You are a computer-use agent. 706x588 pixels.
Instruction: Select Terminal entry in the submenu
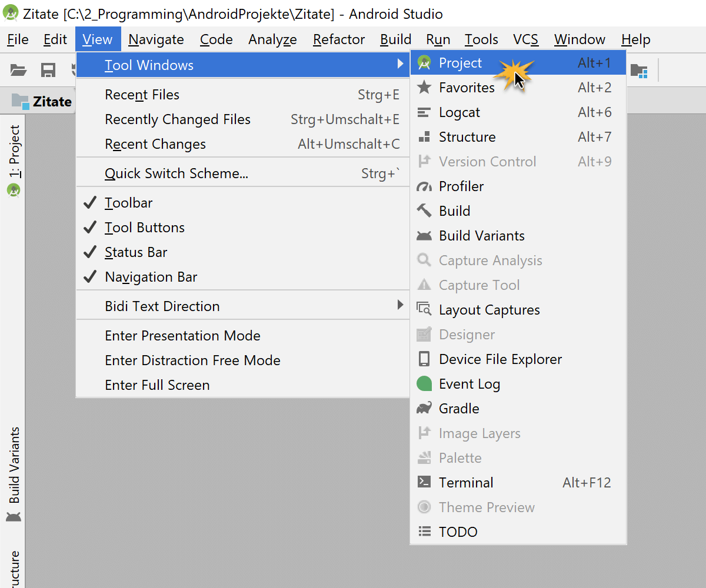coord(518,483)
